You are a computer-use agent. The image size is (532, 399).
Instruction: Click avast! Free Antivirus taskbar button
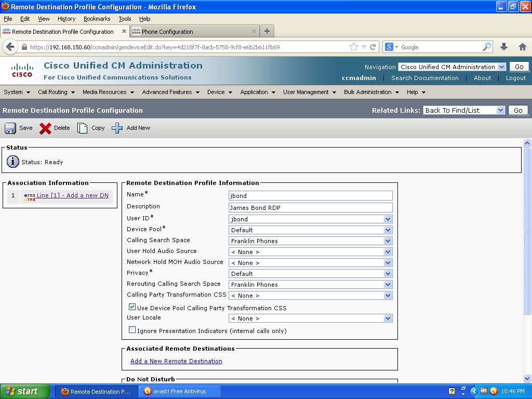point(180,391)
